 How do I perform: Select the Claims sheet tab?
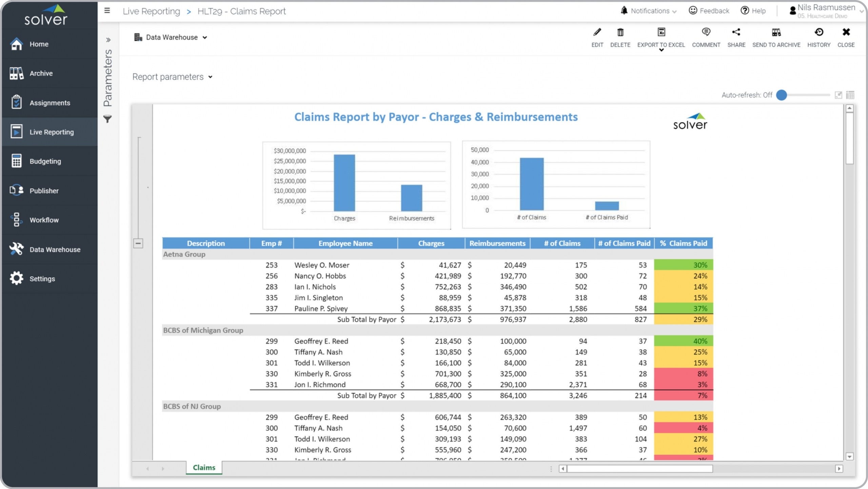click(204, 467)
